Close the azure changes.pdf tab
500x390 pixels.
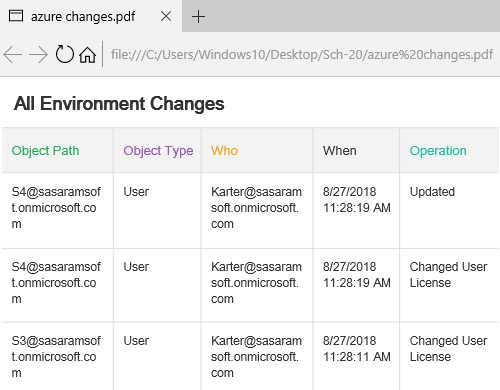tap(166, 16)
